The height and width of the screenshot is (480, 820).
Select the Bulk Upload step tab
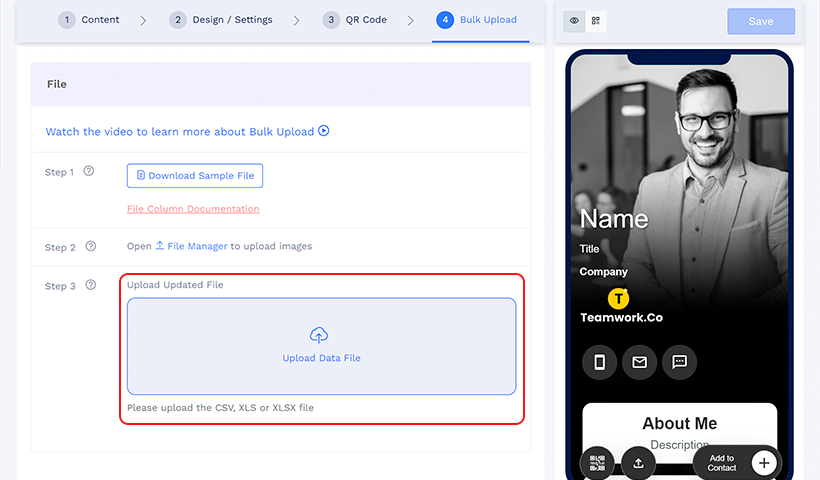coord(476,20)
